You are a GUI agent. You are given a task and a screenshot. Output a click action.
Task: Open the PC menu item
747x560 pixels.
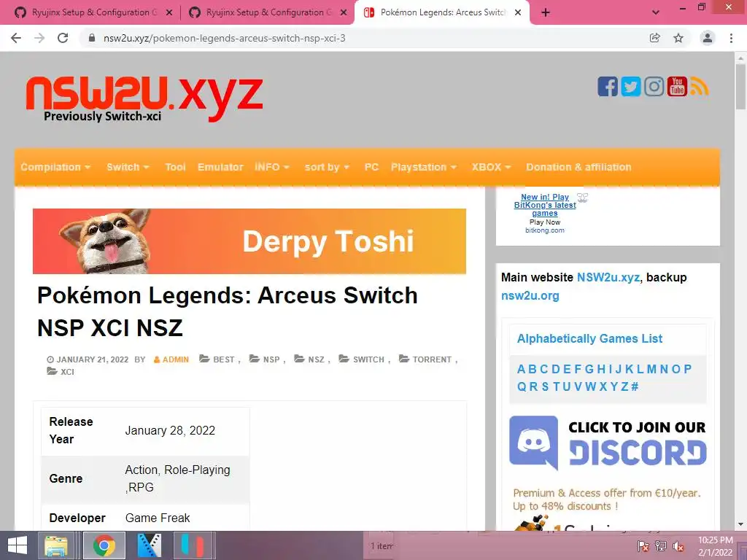pos(371,167)
